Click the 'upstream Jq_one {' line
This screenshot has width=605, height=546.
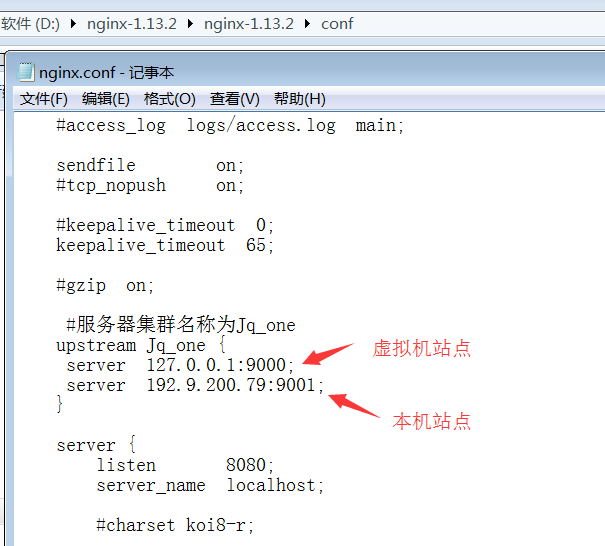(x=141, y=345)
